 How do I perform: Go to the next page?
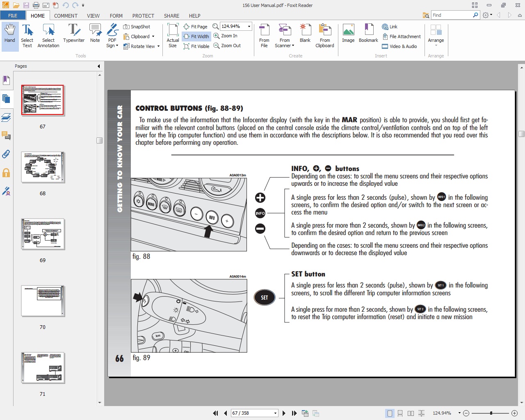coord(284,413)
